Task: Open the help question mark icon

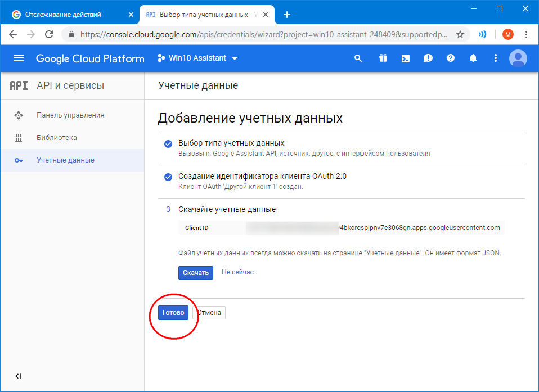Action: tap(450, 58)
